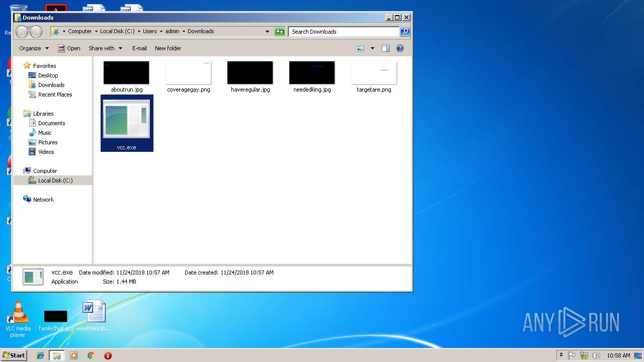Launch Google Chrome from the taskbar

(91, 355)
